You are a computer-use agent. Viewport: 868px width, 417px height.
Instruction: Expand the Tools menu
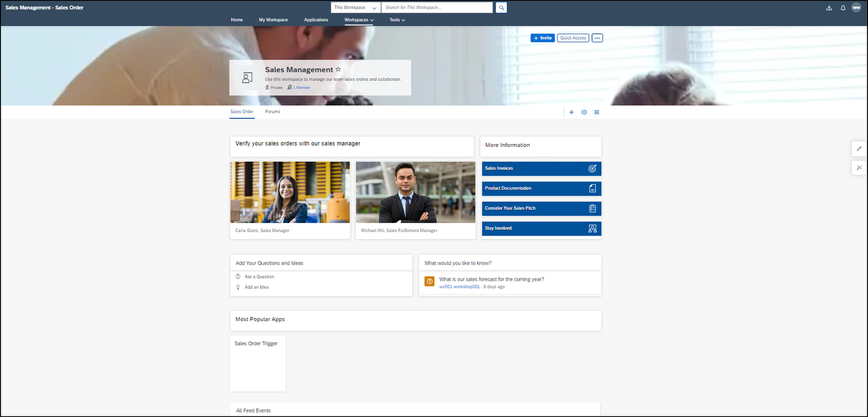point(397,20)
